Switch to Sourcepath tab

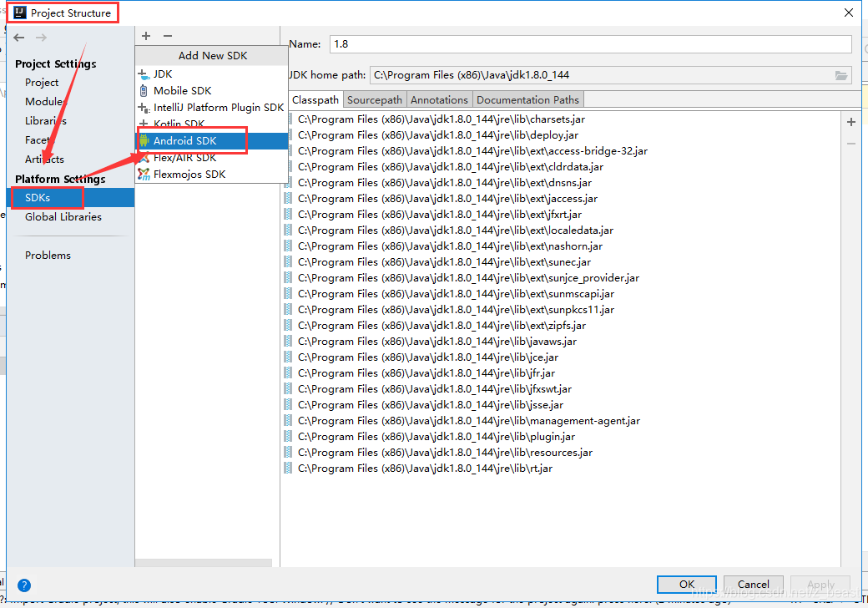(375, 100)
